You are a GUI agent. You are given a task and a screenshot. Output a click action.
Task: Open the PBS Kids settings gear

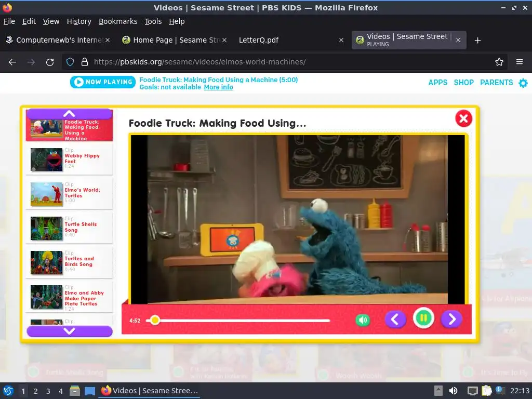523,83
